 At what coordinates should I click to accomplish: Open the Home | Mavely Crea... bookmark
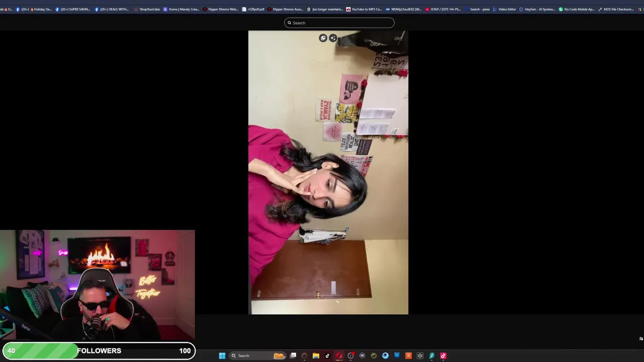click(x=182, y=9)
